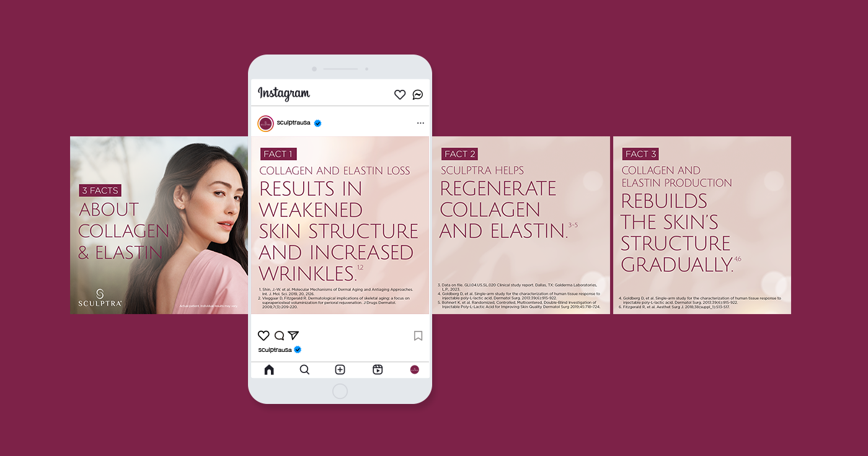Tap the heart notifications icon in header
This screenshot has height=456, width=868.
[400, 95]
